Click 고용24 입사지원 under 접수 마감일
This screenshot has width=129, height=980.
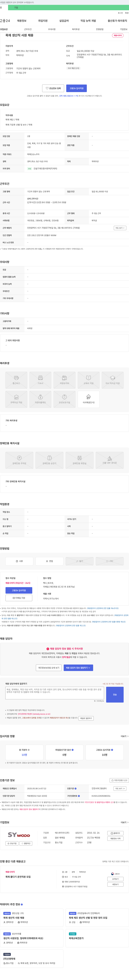click(19, 590)
